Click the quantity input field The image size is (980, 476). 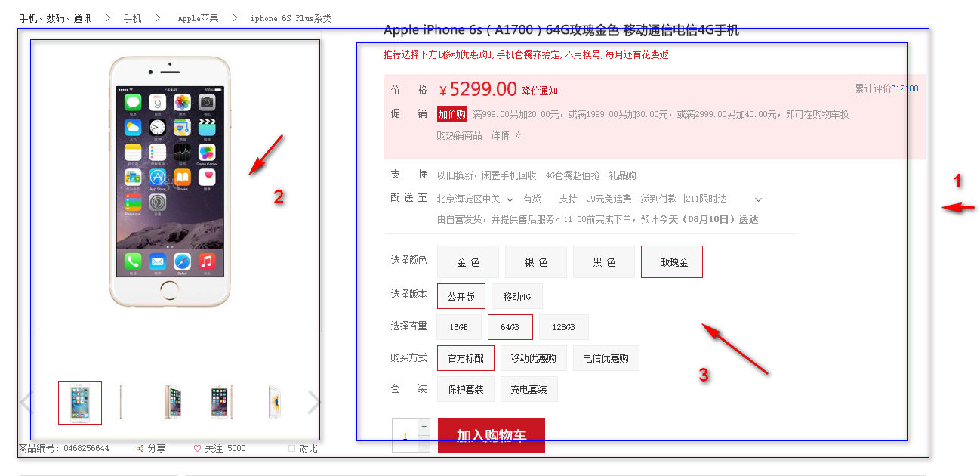(x=405, y=436)
